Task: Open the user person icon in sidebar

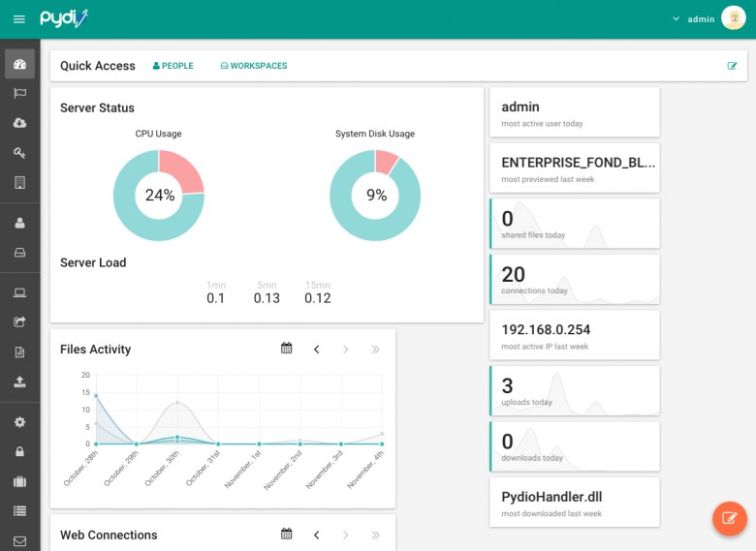Action: pyautogui.click(x=19, y=223)
